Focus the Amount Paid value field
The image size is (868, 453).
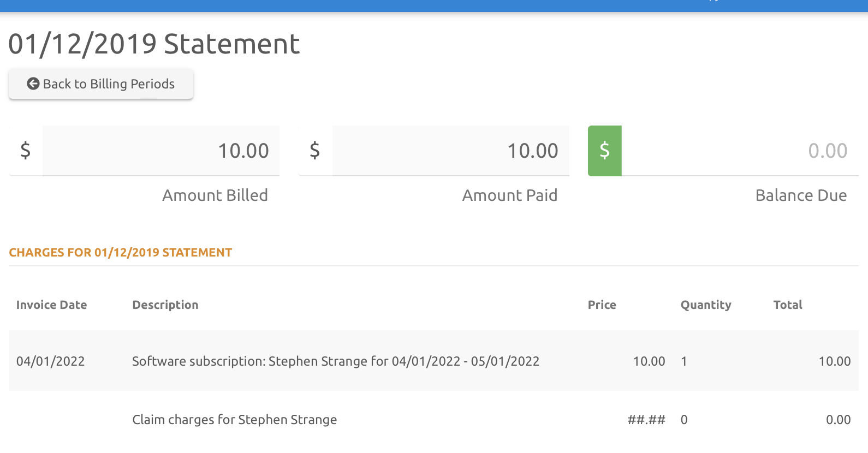[x=450, y=151]
